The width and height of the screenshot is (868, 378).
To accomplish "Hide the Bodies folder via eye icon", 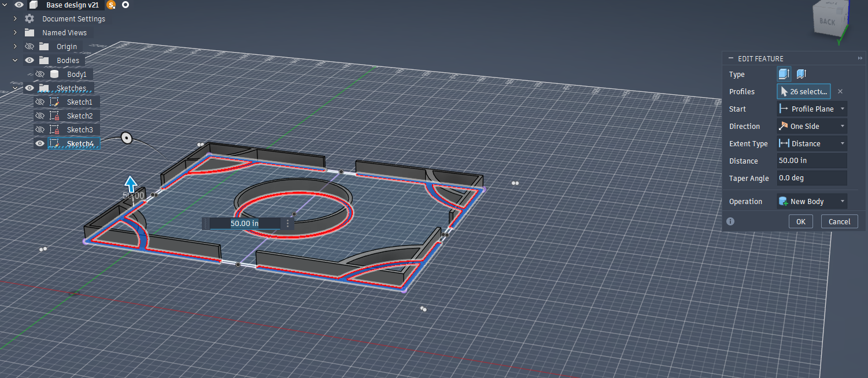I will (x=29, y=60).
